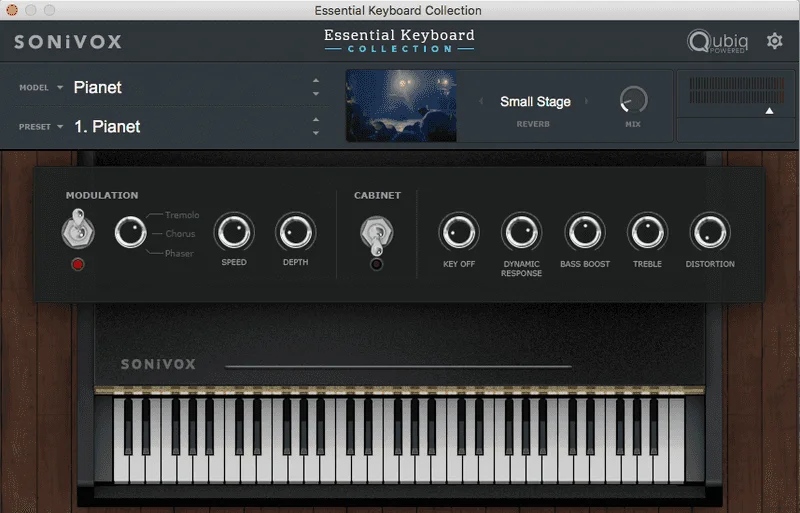Open the PRESET dropdown arrow
Image resolution: width=800 pixels, height=513 pixels.
(x=60, y=127)
